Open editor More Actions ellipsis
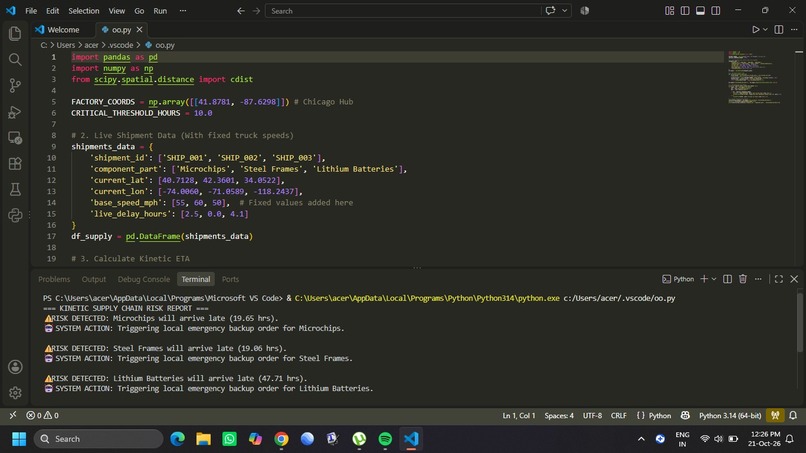Viewport: 806px width, 453px height. click(794, 30)
